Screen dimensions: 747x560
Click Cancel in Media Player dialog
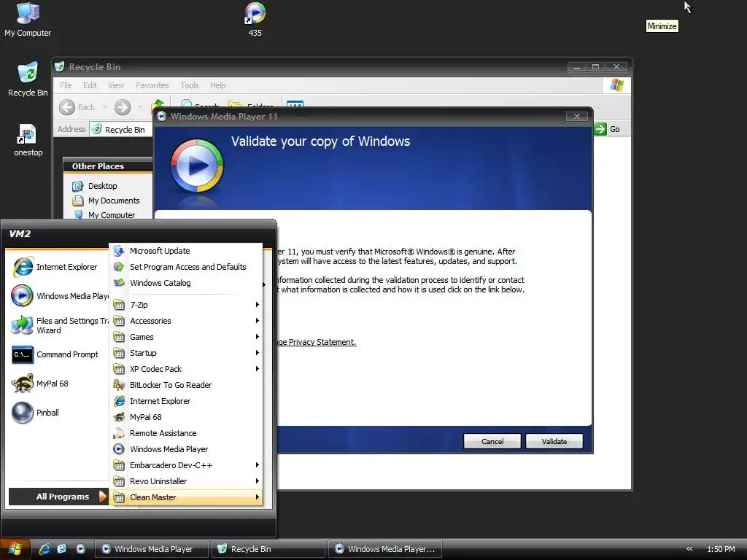pos(492,441)
